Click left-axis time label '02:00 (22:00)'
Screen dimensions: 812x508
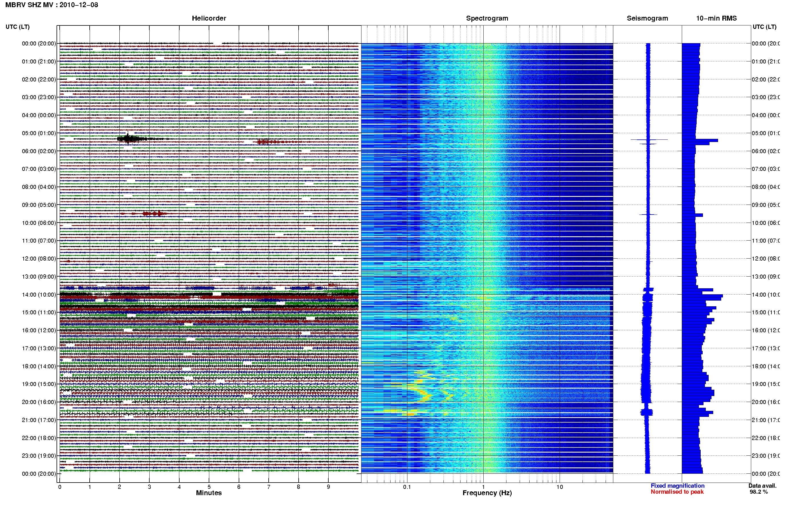39,79
